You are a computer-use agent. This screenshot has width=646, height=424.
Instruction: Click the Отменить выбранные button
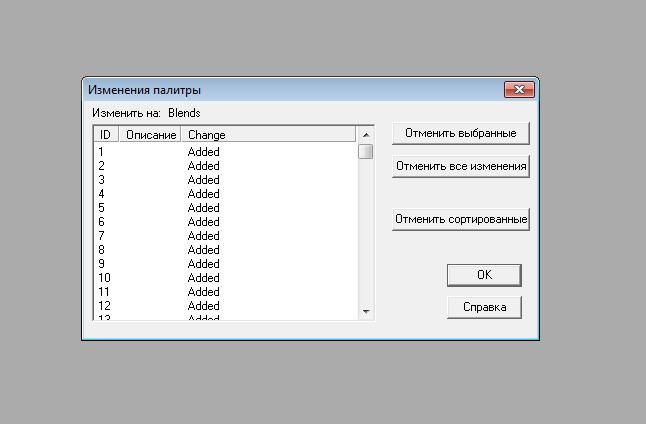tap(460, 133)
